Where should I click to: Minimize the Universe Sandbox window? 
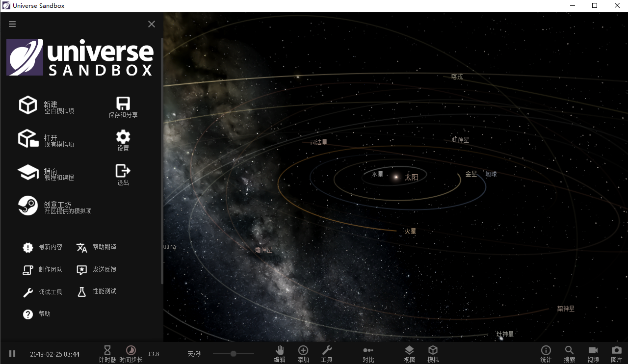pyautogui.click(x=572, y=6)
